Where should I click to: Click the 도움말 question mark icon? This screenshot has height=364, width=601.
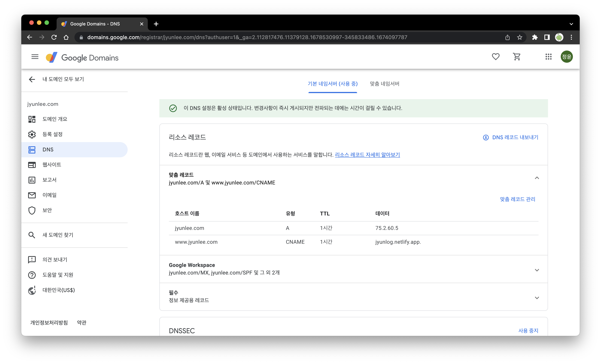32,275
